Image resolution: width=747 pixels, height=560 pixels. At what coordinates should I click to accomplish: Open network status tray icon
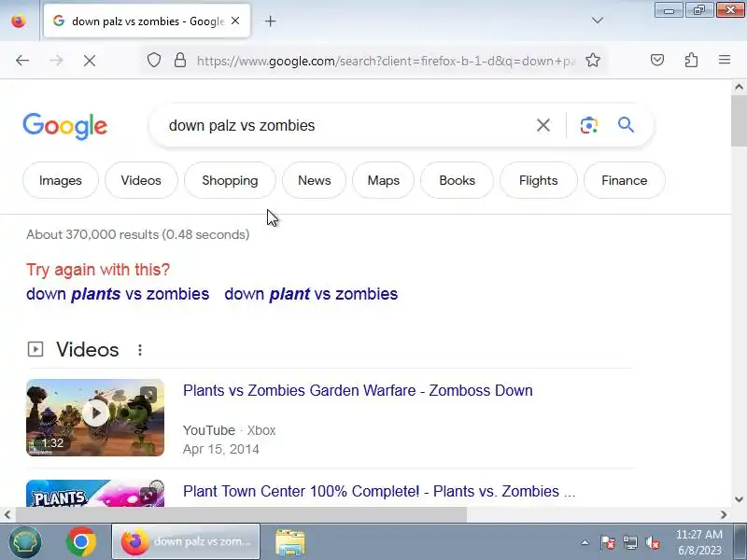629,542
